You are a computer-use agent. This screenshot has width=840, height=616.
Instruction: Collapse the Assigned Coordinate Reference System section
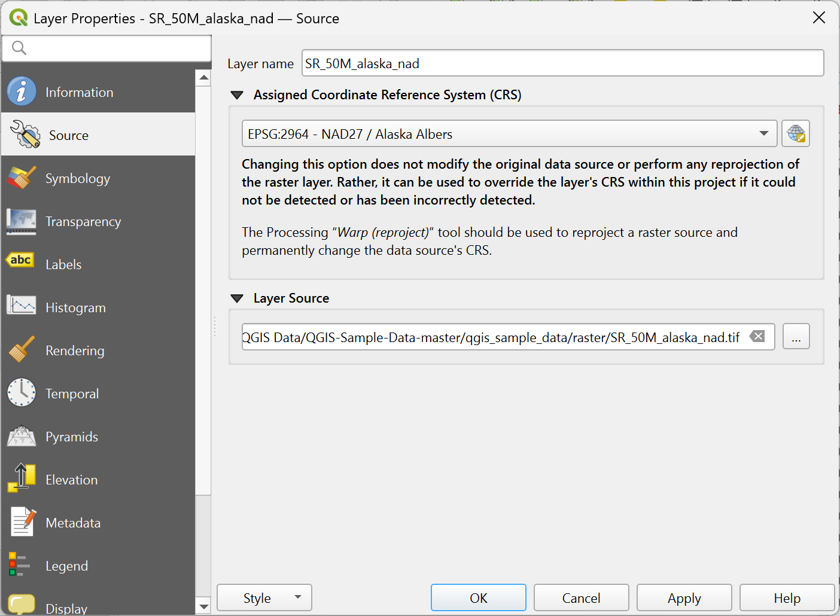237,95
